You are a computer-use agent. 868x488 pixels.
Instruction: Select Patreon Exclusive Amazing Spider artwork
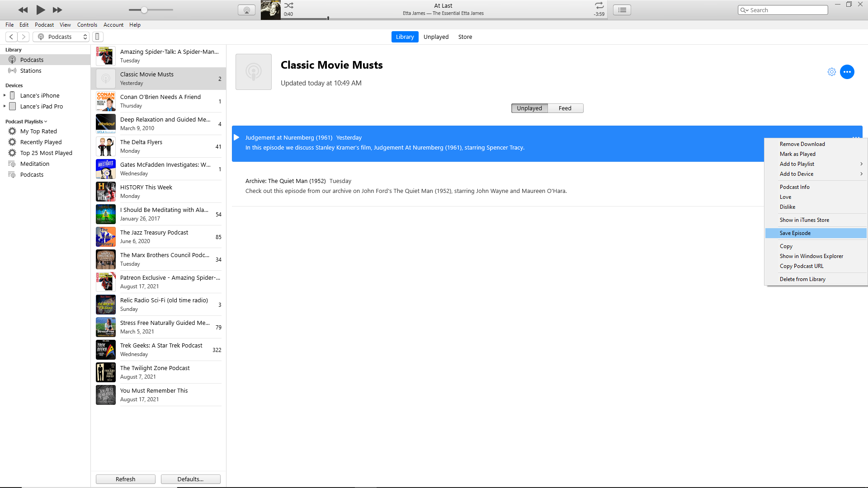click(x=106, y=282)
